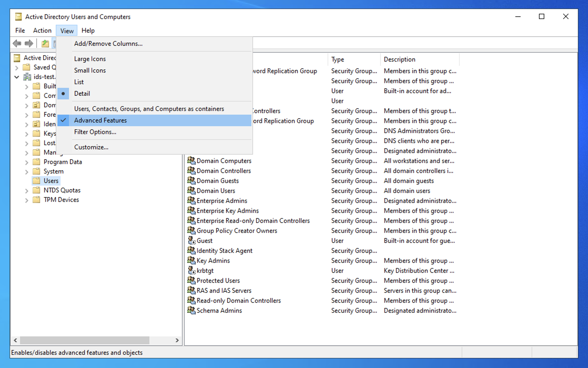Viewport: 588px width, 368px height.
Task: Select the Domain Users list entry
Action: 216,190
